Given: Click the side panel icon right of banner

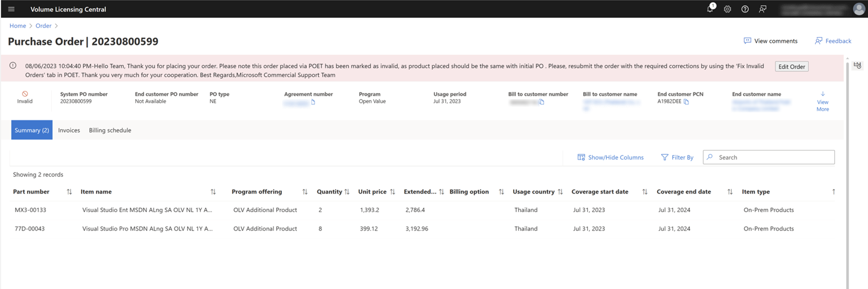Looking at the screenshot, I should pyautogui.click(x=857, y=65).
